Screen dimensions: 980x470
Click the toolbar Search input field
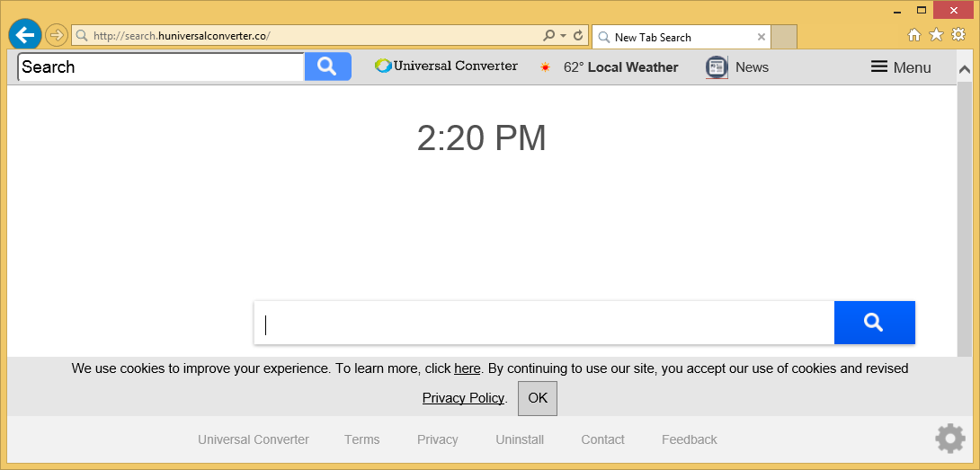tap(161, 67)
